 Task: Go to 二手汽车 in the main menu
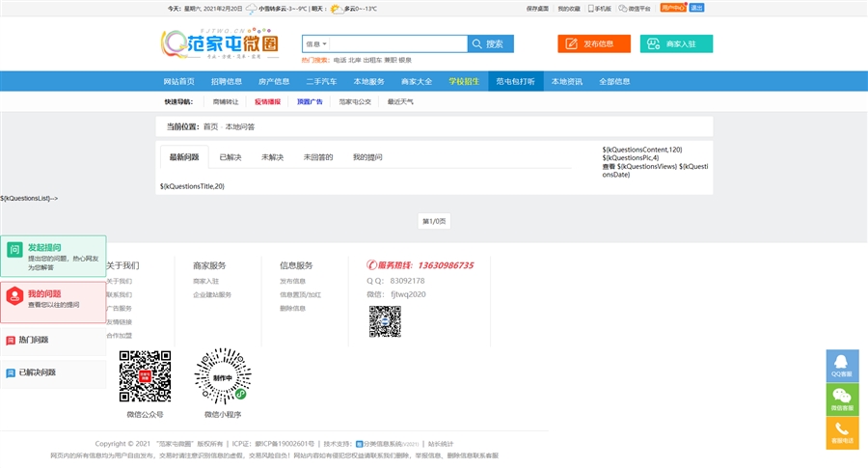point(321,82)
